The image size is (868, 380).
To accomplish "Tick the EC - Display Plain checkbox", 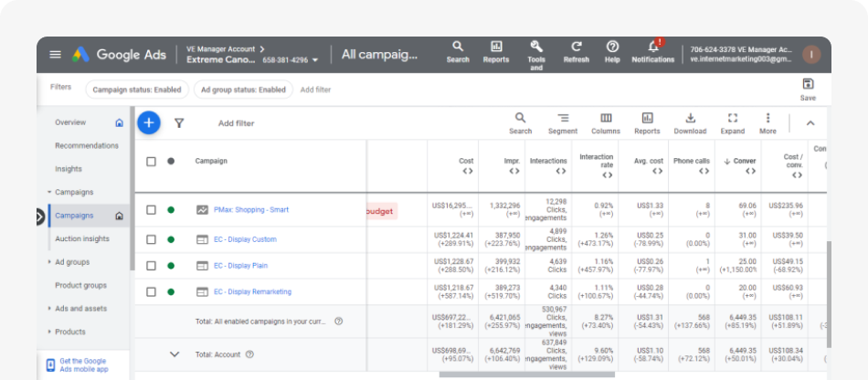I will 151,266.
